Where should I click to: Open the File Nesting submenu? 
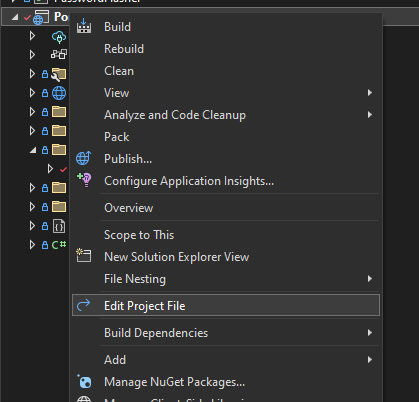(x=226, y=279)
